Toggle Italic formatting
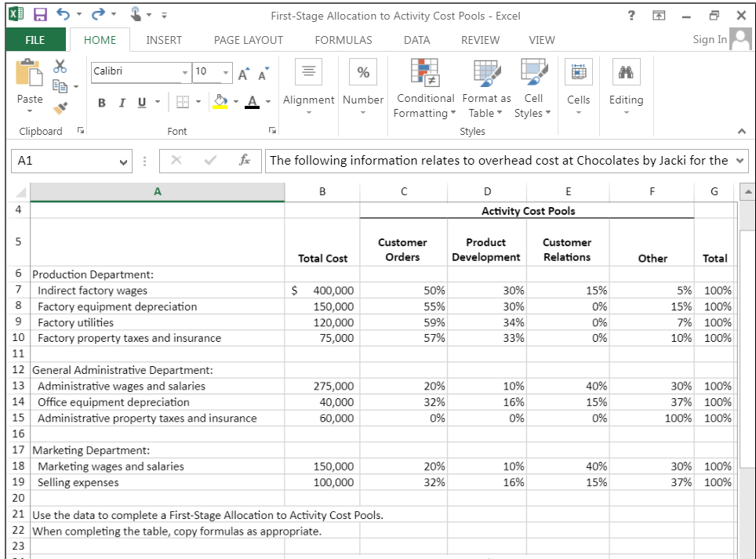The width and height of the screenshot is (756, 559). (x=122, y=102)
